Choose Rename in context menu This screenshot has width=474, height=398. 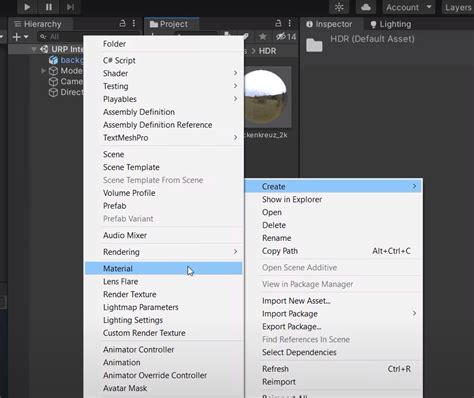pyautogui.click(x=333, y=238)
